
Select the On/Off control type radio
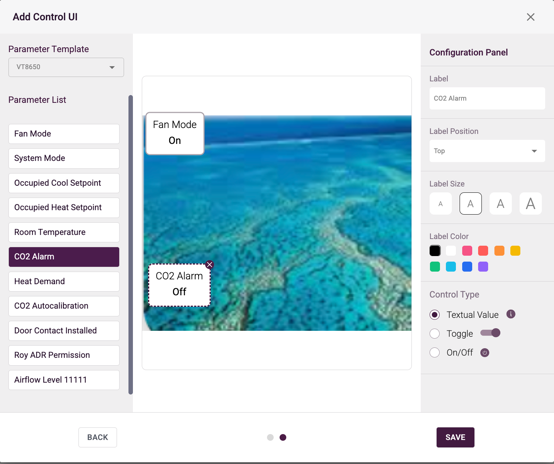[x=435, y=352]
